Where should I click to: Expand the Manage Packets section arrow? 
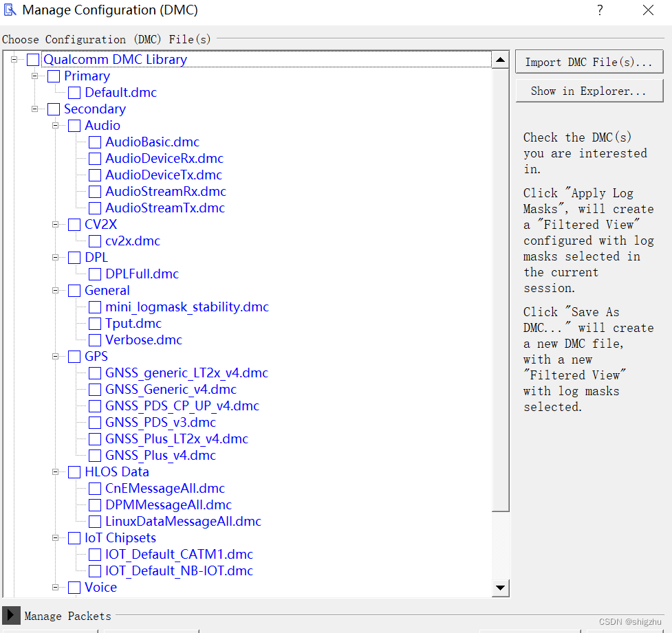tap(10, 615)
